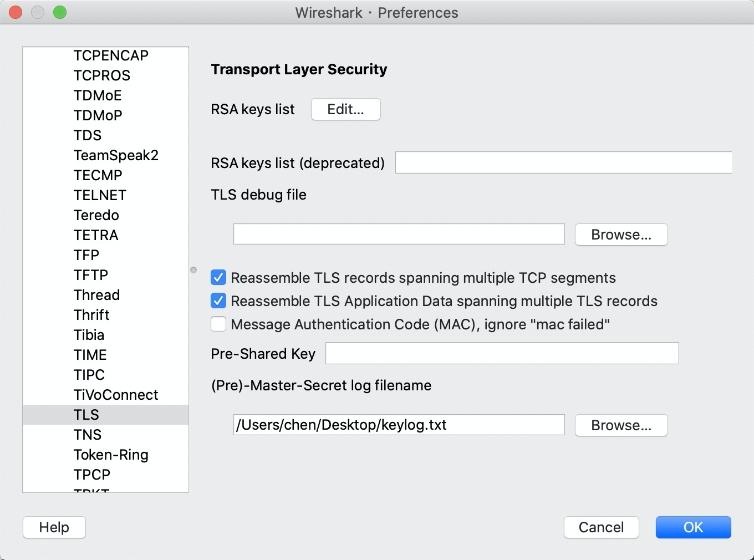Browse for the Master-Secret log file

click(x=621, y=425)
